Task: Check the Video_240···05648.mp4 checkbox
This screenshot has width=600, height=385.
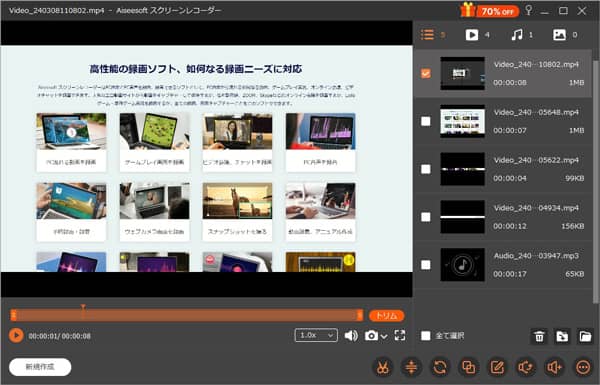Action: coord(426,121)
